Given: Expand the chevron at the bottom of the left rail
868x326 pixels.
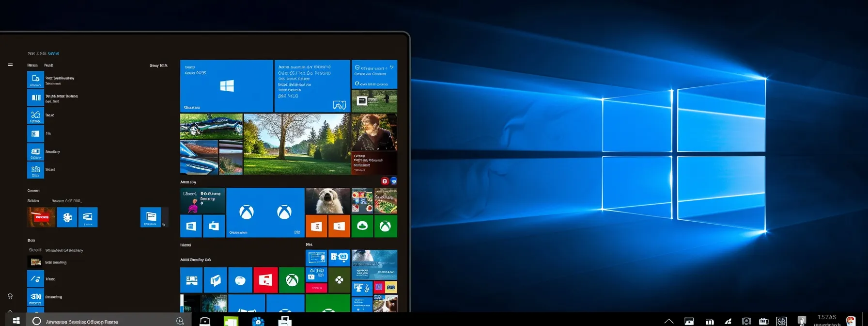Looking at the screenshot, I should click(x=10, y=311).
